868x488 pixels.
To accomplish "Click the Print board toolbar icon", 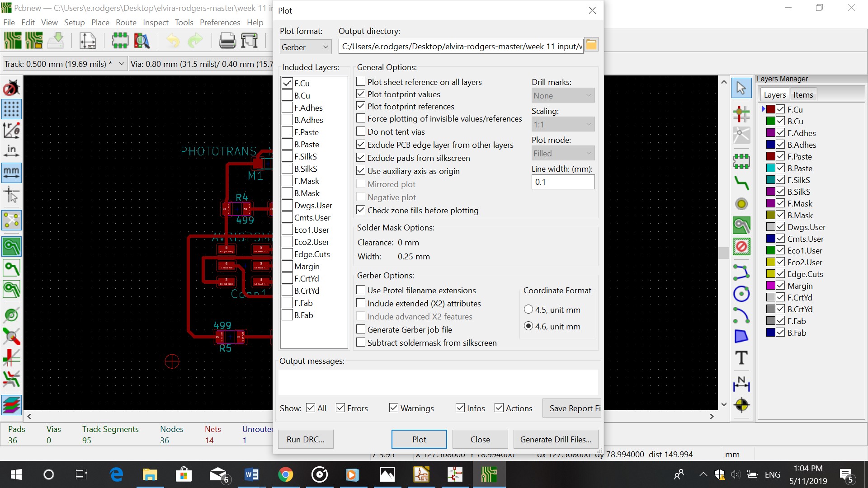I will coord(227,41).
